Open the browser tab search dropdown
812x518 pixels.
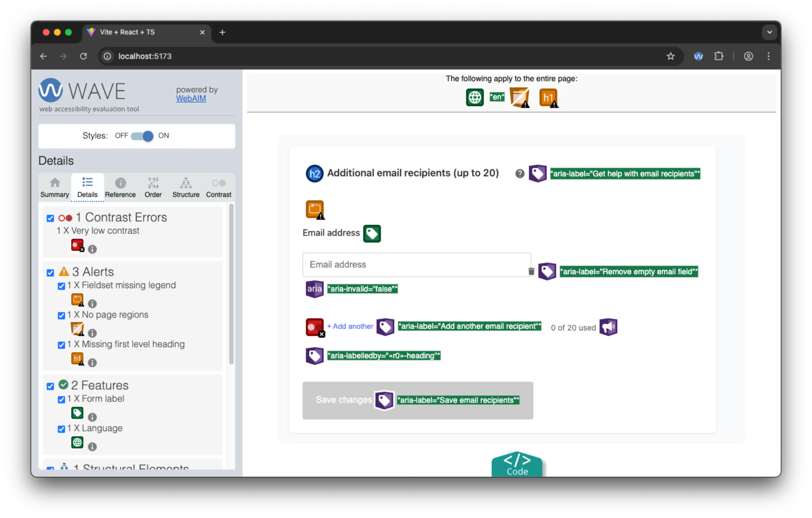(769, 32)
